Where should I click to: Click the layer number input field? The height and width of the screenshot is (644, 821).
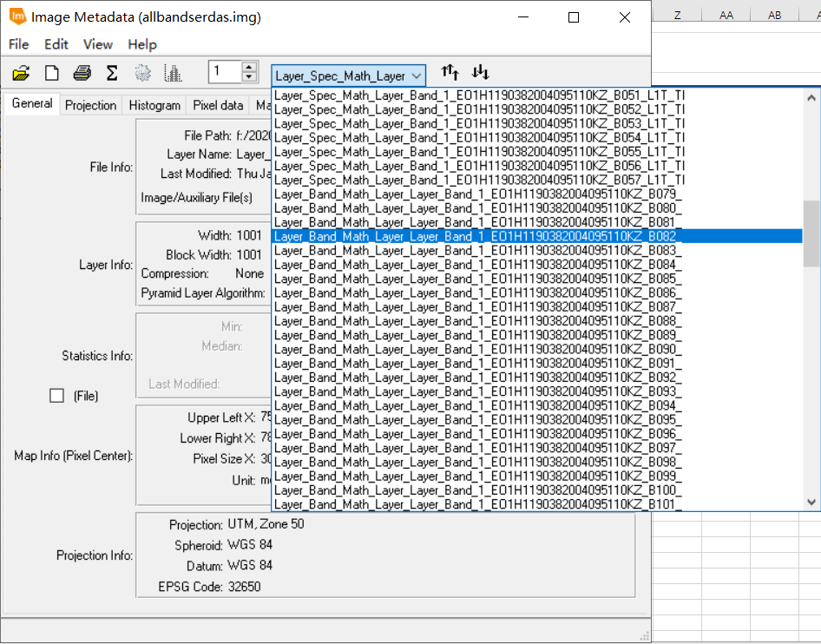point(225,72)
